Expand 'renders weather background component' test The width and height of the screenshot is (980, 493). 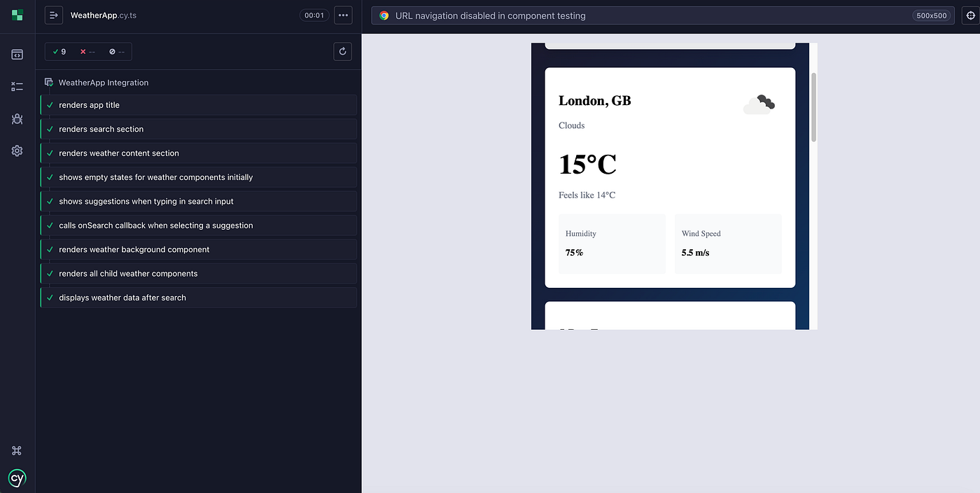pos(199,249)
